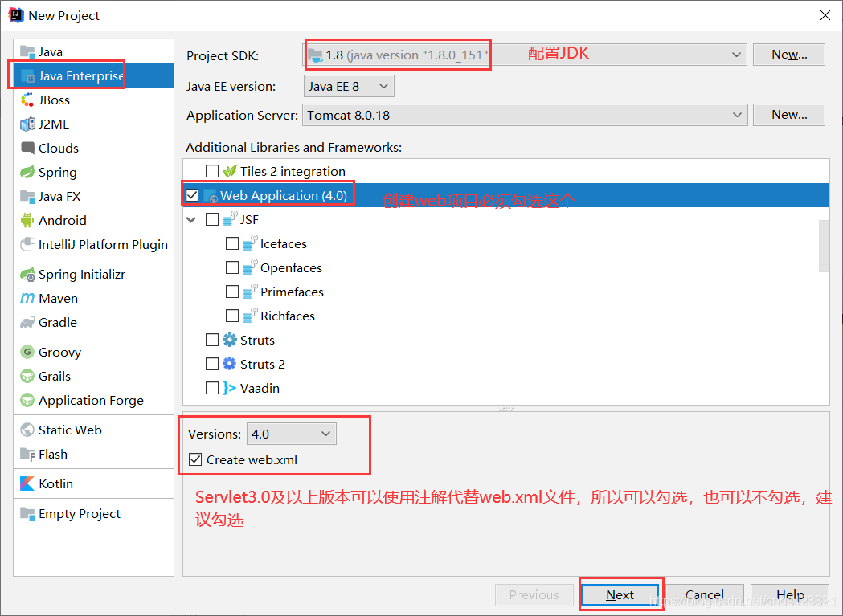Click the Openfaces library icon
The image size is (843, 616).
[249, 267]
